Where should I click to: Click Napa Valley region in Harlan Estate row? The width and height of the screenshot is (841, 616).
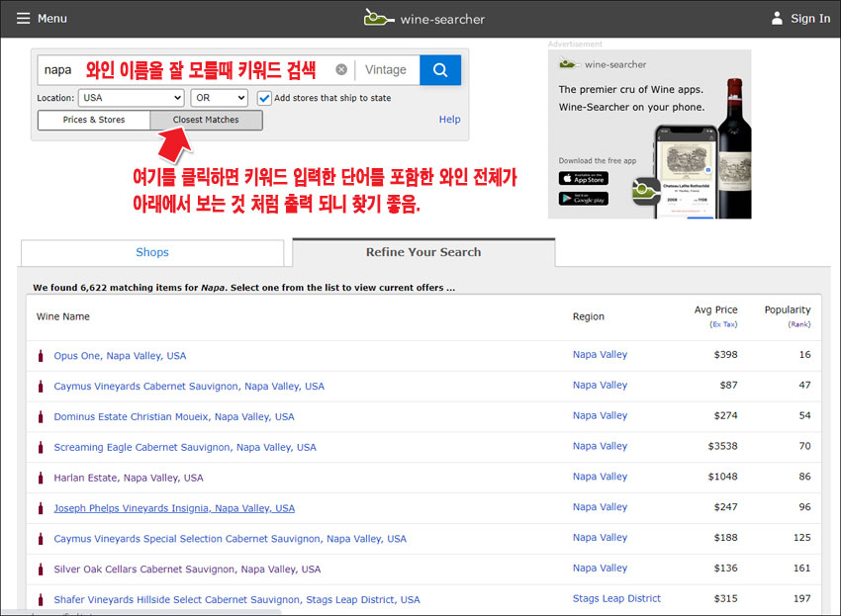601,478
